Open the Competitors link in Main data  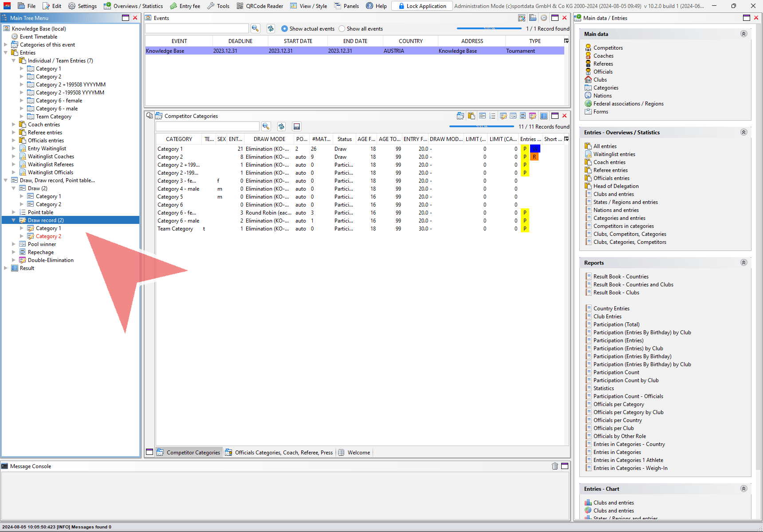click(608, 48)
